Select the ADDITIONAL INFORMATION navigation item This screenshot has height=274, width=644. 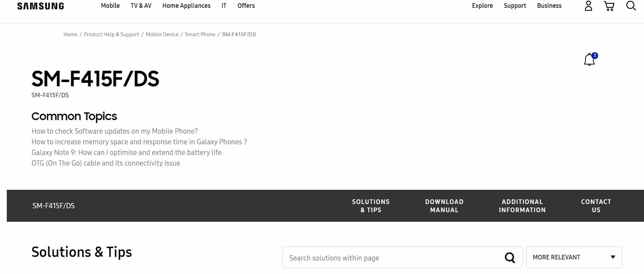click(522, 206)
